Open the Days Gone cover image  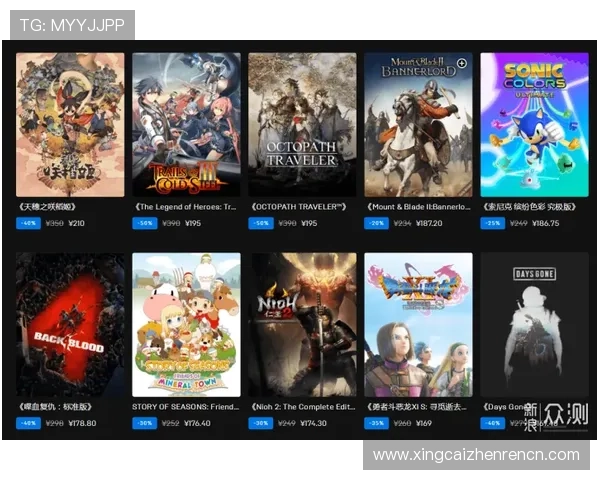tap(535, 325)
